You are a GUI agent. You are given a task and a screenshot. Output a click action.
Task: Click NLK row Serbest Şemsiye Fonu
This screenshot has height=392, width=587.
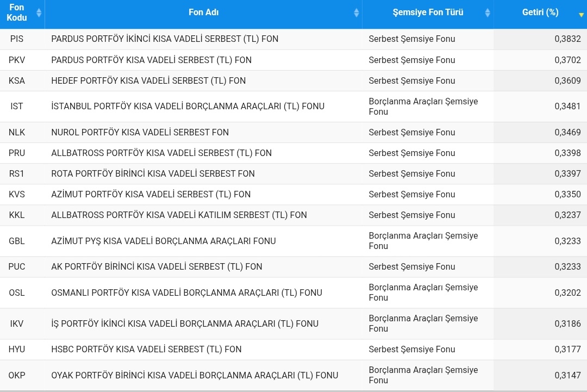click(412, 132)
